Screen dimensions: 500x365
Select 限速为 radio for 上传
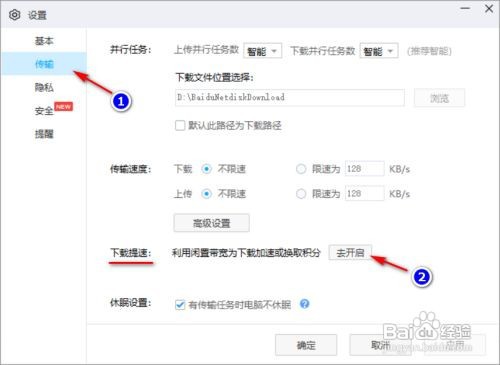(301, 194)
